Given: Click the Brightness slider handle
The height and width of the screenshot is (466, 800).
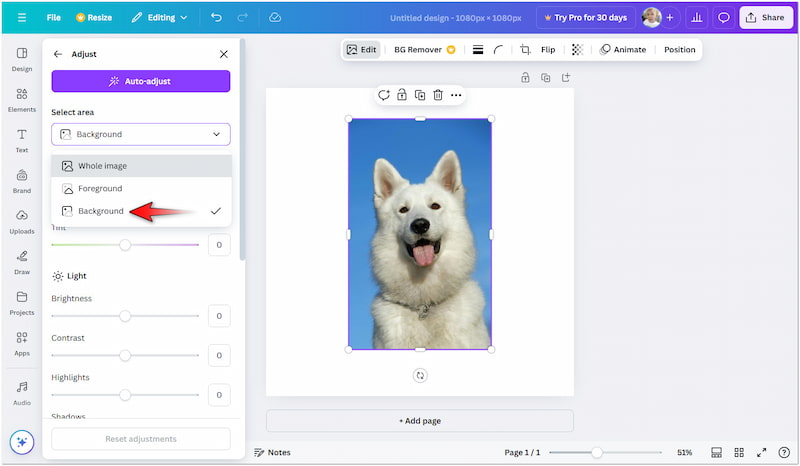Looking at the screenshot, I should (x=125, y=316).
